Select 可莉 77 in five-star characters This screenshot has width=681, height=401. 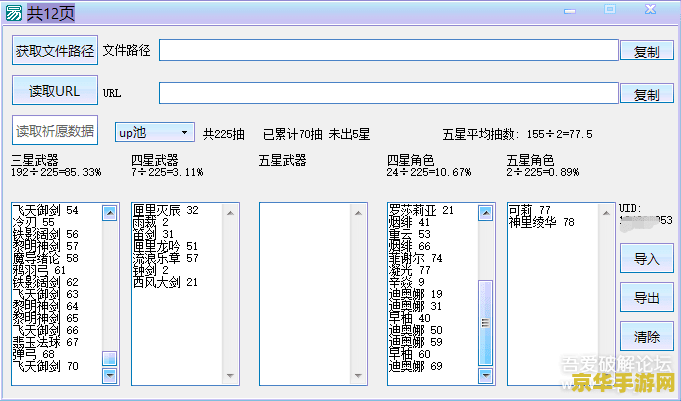[x=529, y=210]
